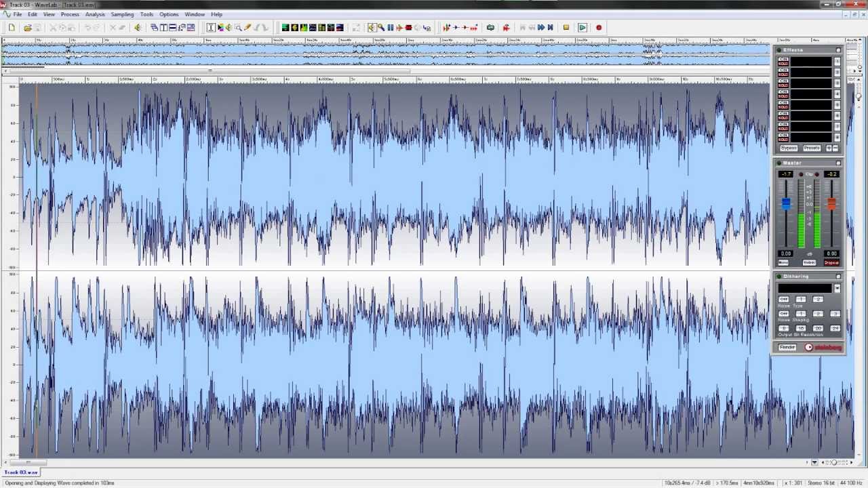The height and width of the screenshot is (488, 868).
Task: Click the vertical zoom control at right edge
Action: (858, 95)
